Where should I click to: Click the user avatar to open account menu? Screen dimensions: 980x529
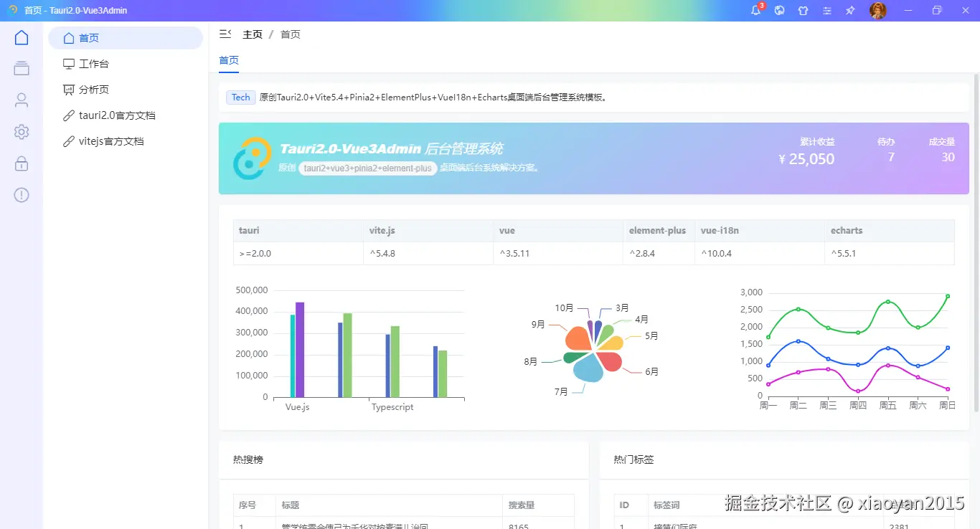877,11
